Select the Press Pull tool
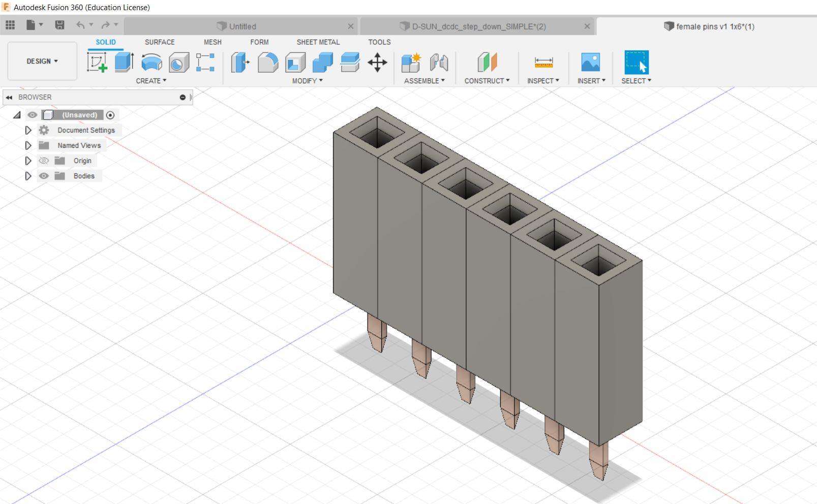The width and height of the screenshot is (817, 504). point(240,62)
